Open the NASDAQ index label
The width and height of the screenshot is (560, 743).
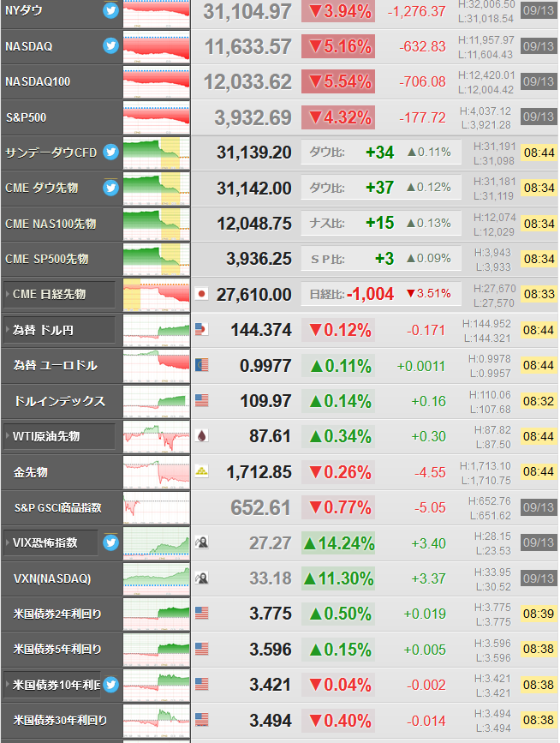29,46
